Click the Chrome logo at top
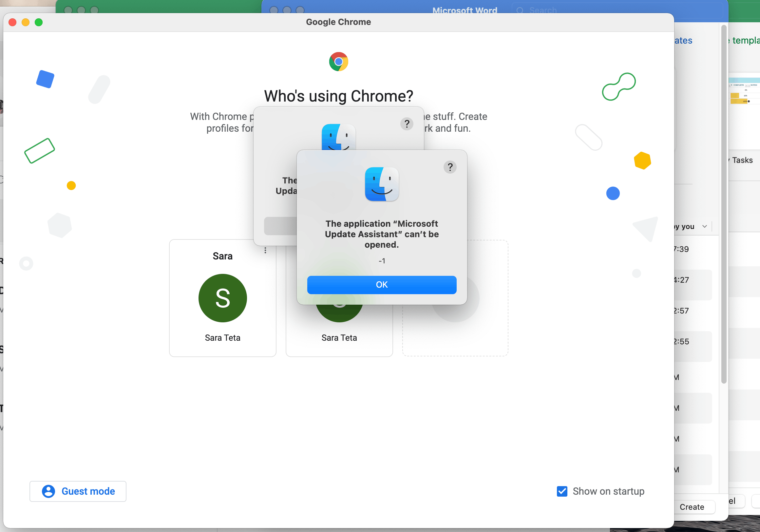The image size is (760, 532). [x=338, y=62]
